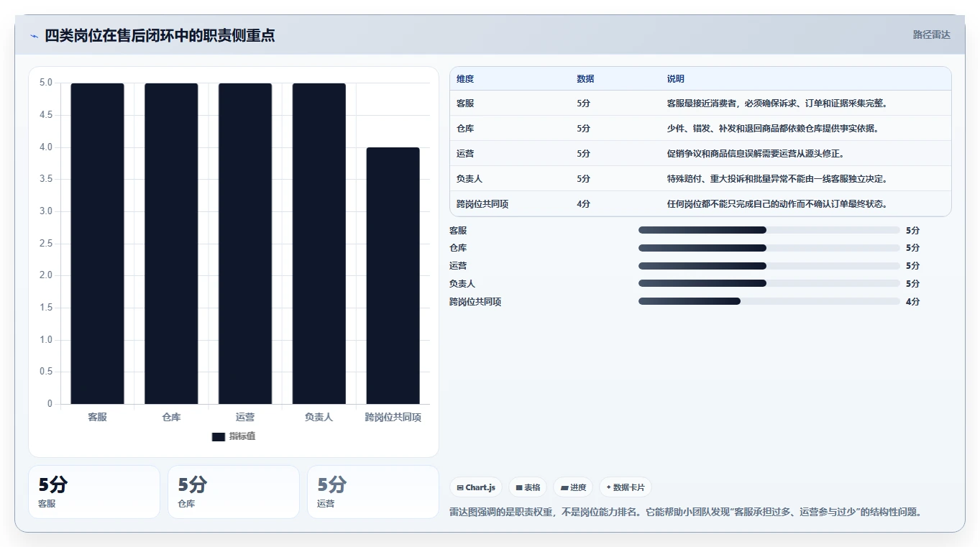The image size is (980, 547).
Task: Open the 5分 仓库 data card
Action: [x=234, y=492]
